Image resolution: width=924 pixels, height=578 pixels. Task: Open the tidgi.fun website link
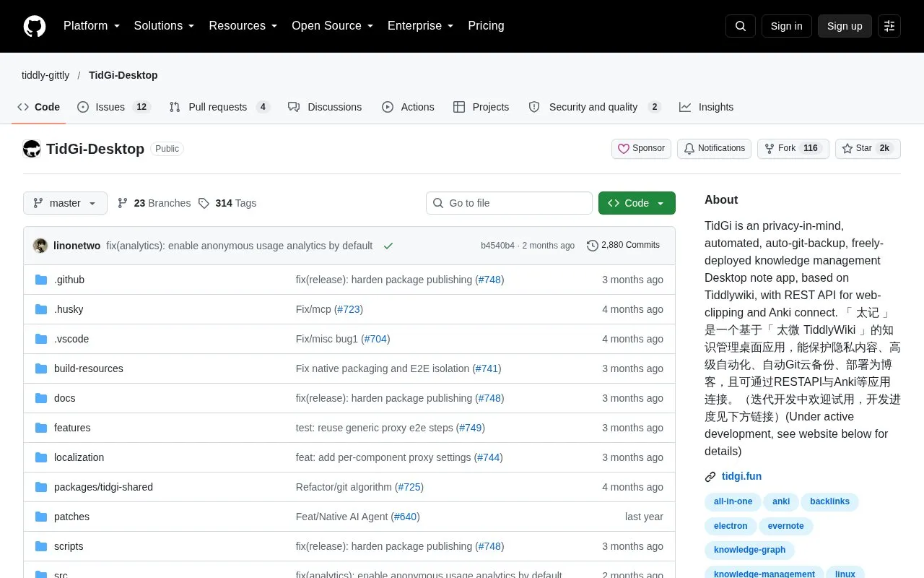coord(741,476)
